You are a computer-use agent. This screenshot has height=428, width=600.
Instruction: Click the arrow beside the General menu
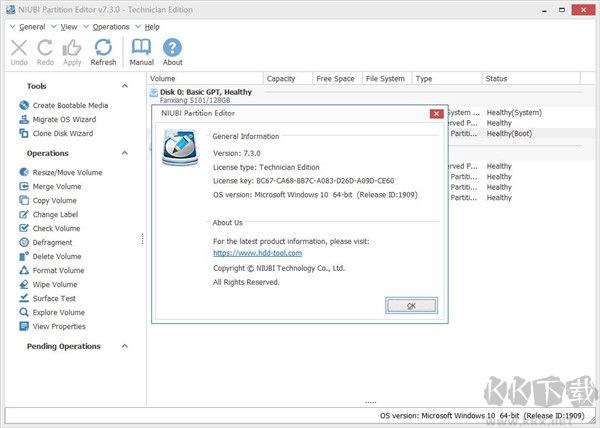(13, 26)
